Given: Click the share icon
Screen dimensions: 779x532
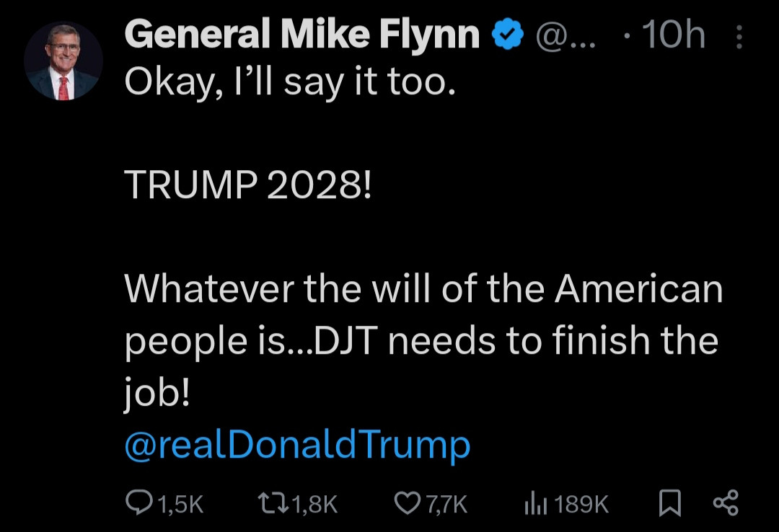Looking at the screenshot, I should click(x=724, y=503).
